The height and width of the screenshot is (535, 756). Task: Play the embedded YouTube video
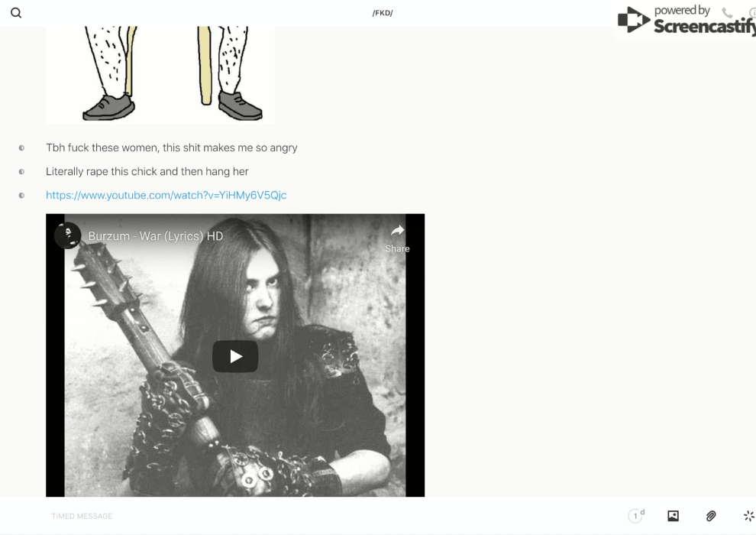234,356
